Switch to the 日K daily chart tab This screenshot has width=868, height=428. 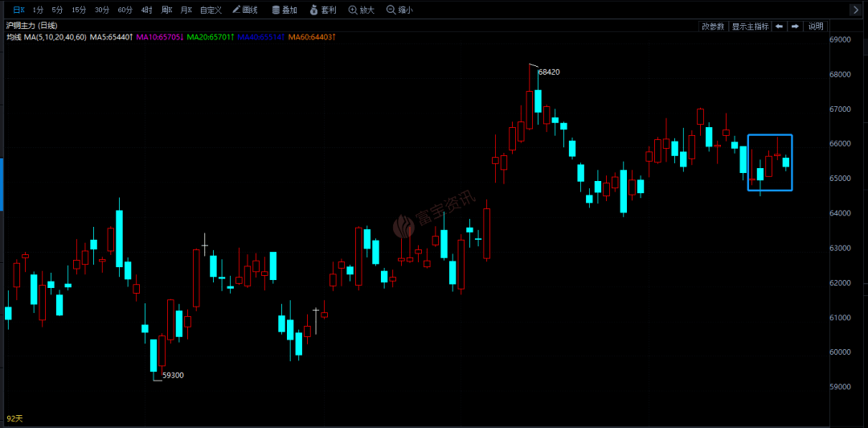(18, 10)
